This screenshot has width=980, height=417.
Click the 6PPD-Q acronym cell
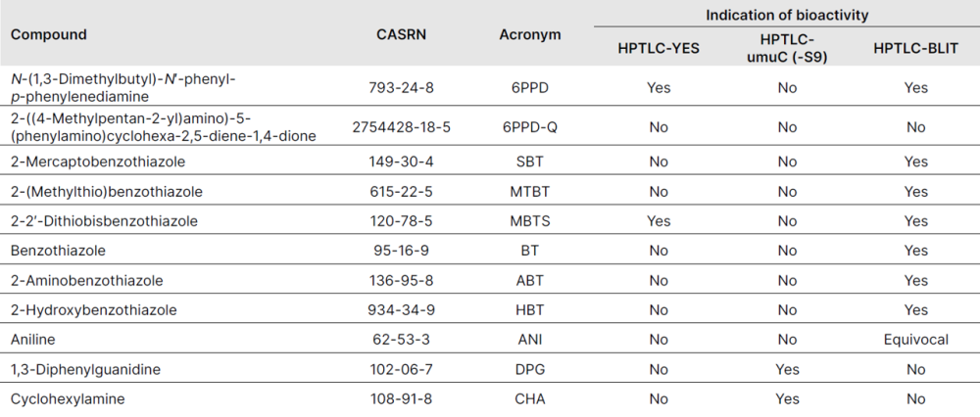point(530,126)
